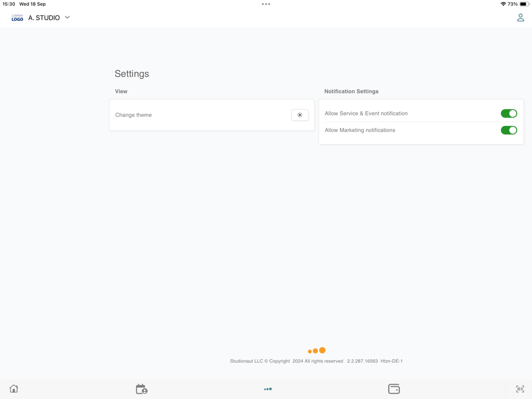Image resolution: width=532 pixels, height=399 pixels.
Task: Open the barcode scanner icon
Action: point(520,389)
